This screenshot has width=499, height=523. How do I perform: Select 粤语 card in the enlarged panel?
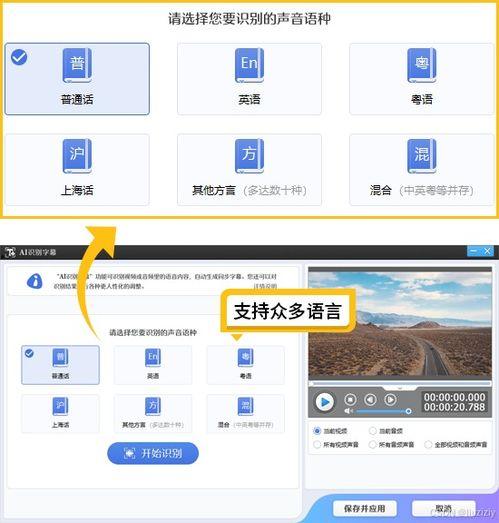click(421, 79)
